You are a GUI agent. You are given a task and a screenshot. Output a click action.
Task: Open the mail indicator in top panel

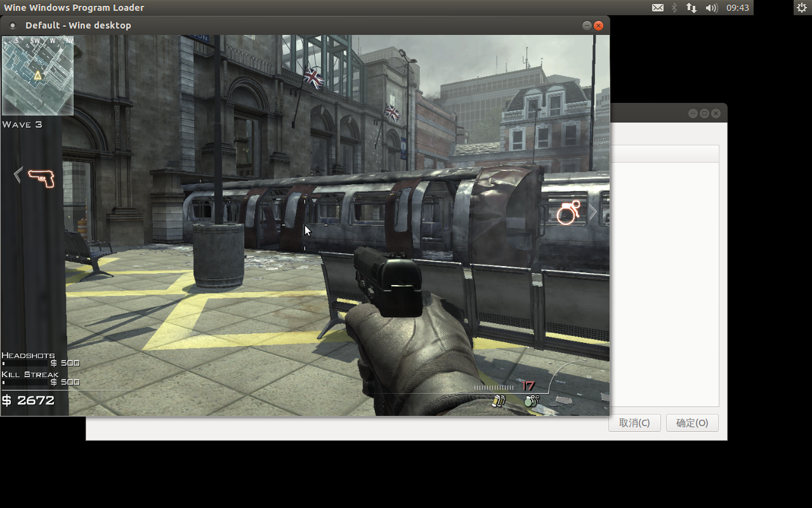pos(658,8)
